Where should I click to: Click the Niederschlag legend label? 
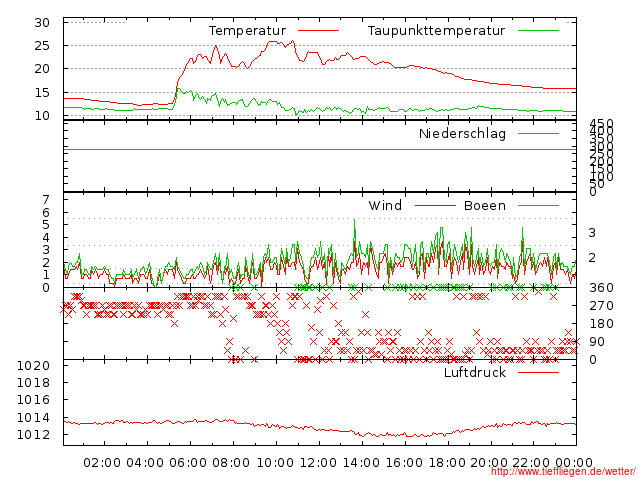point(462,133)
